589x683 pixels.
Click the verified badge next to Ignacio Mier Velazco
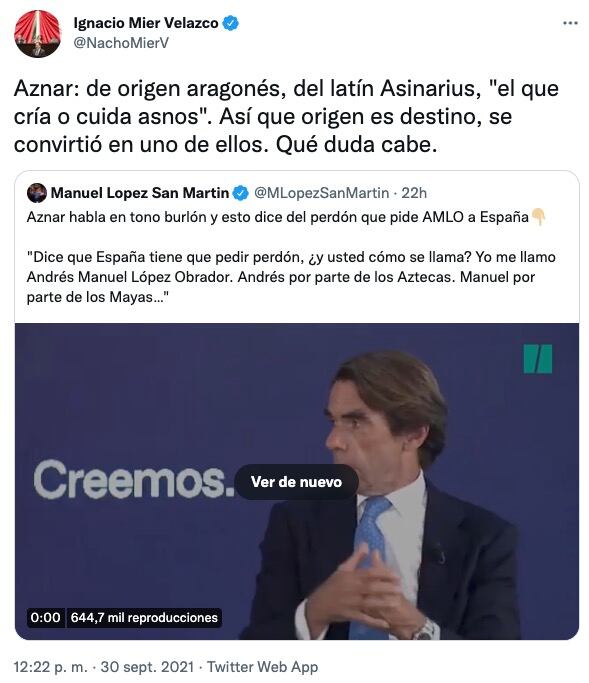click(230, 23)
